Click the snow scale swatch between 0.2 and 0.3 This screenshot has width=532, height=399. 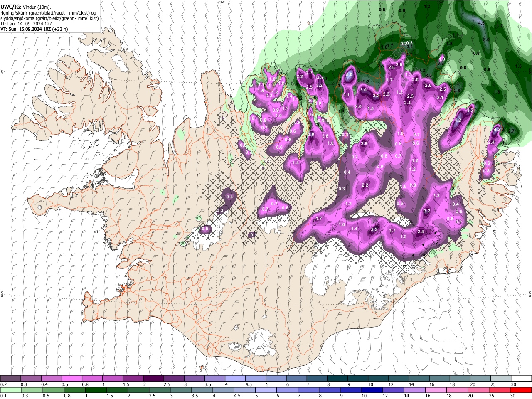coord(10,378)
